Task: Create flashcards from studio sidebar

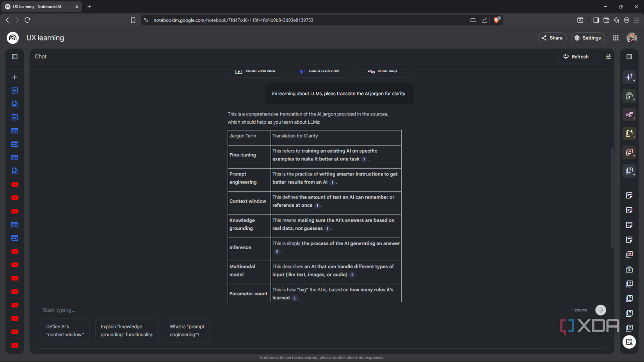Action: pyautogui.click(x=629, y=152)
